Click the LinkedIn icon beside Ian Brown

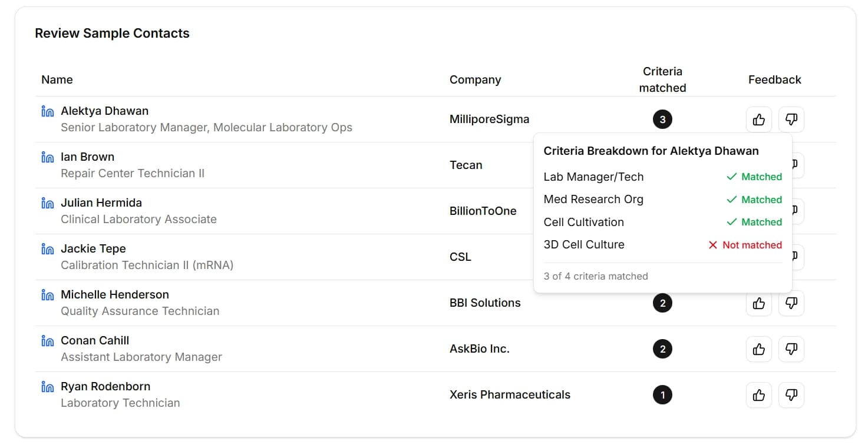47,156
